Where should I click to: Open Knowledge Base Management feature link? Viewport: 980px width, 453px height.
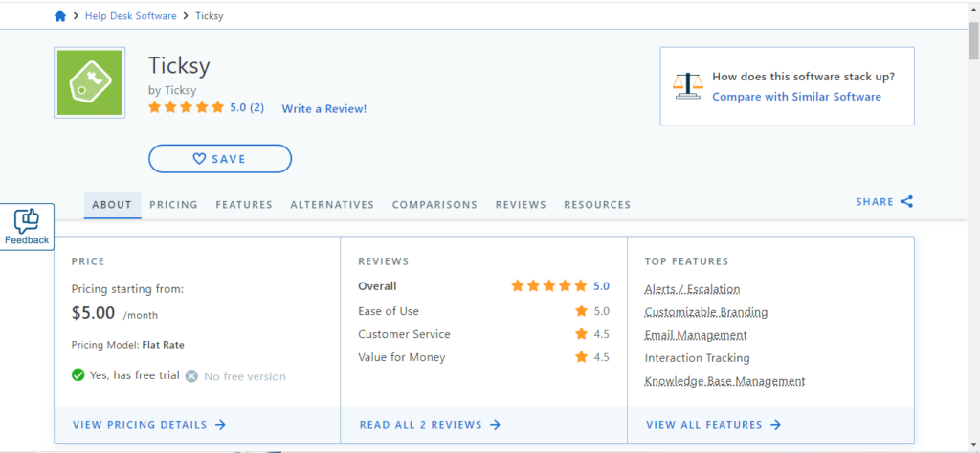pyautogui.click(x=725, y=381)
